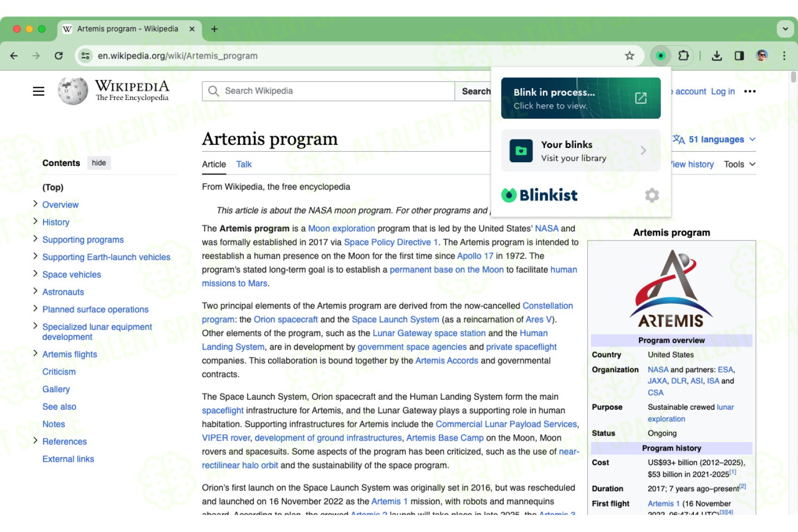Open the View history tab
Screen dimensions: 798x532
(x=693, y=164)
